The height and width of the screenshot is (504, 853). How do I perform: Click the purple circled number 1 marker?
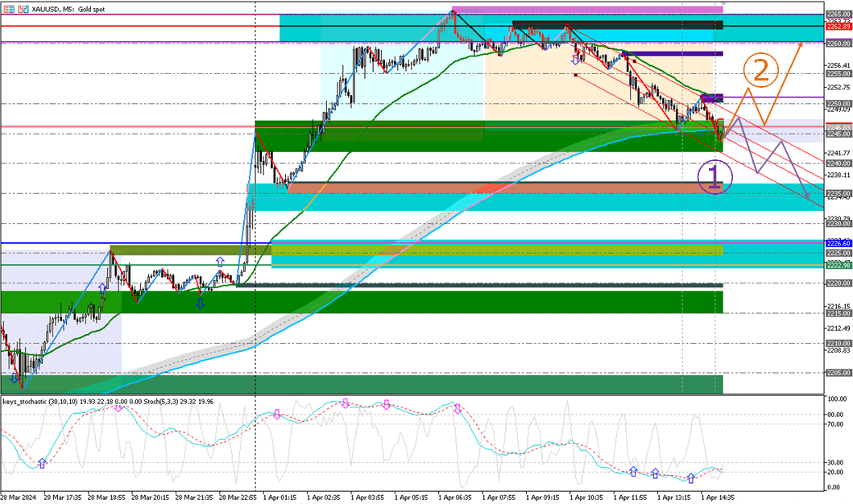pos(715,176)
